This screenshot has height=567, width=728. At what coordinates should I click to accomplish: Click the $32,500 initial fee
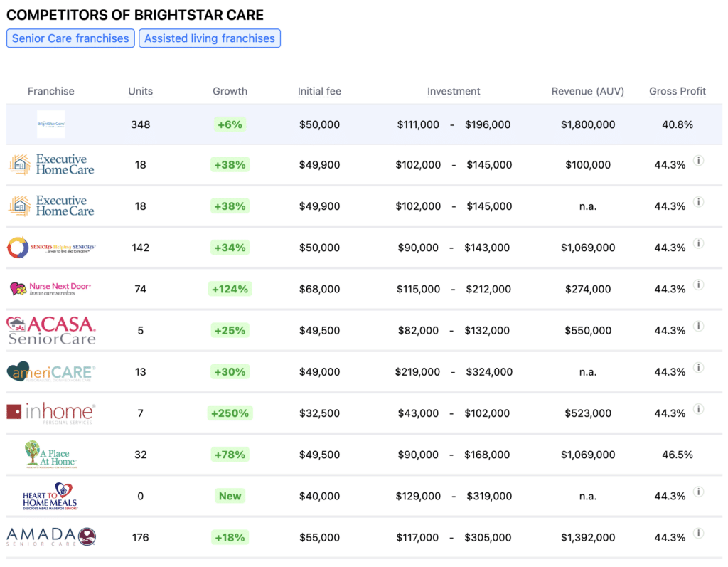319,413
